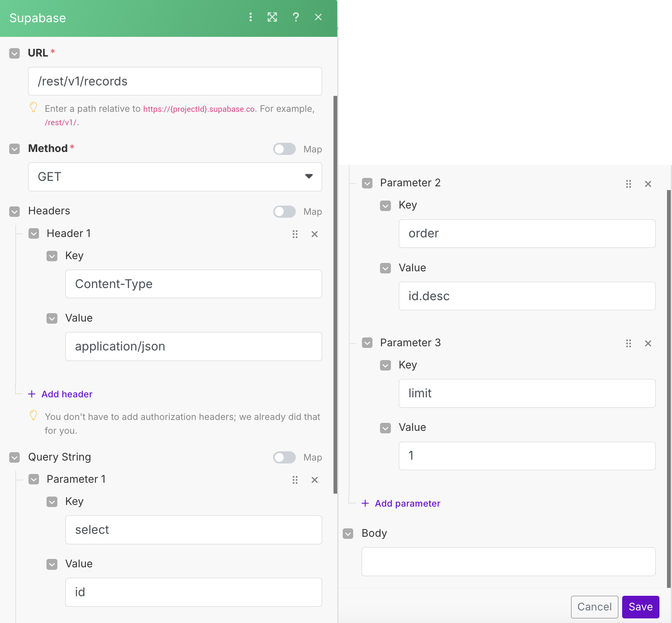Enable Map mode for Method

[284, 149]
